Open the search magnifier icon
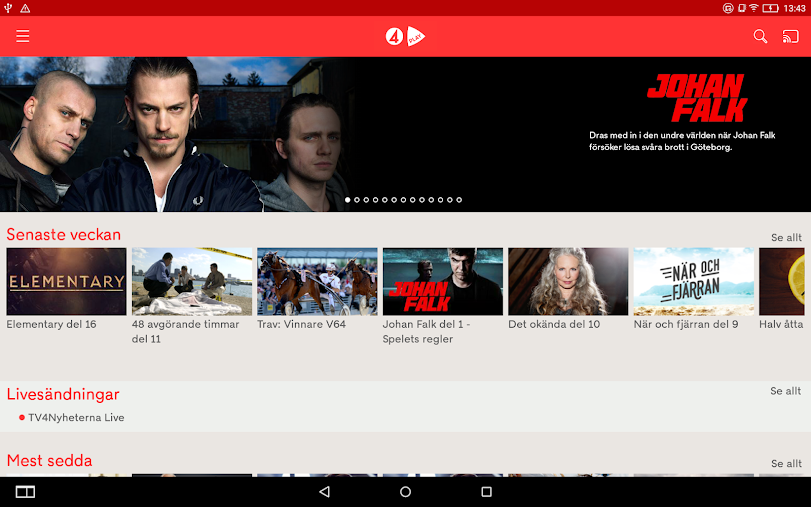This screenshot has width=811, height=507. click(760, 36)
